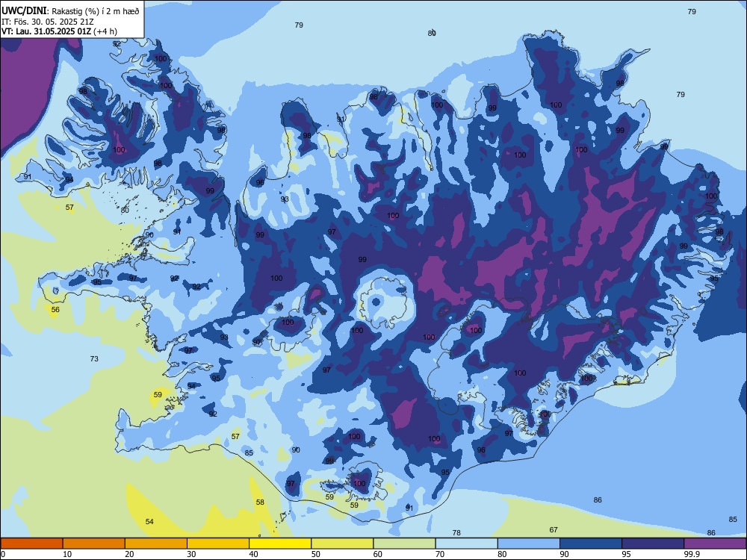Click the legend tick label "99.9"
Viewport: 747px width, 560px height.
(691, 554)
